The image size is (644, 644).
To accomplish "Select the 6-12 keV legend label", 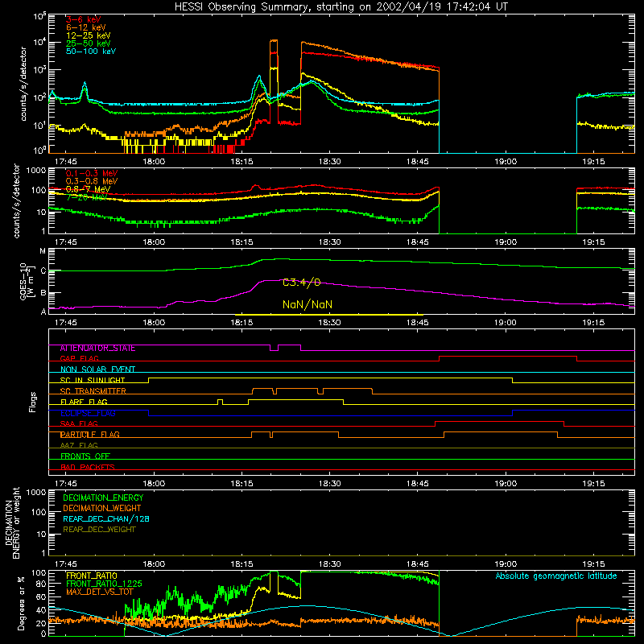I will 86,27.
